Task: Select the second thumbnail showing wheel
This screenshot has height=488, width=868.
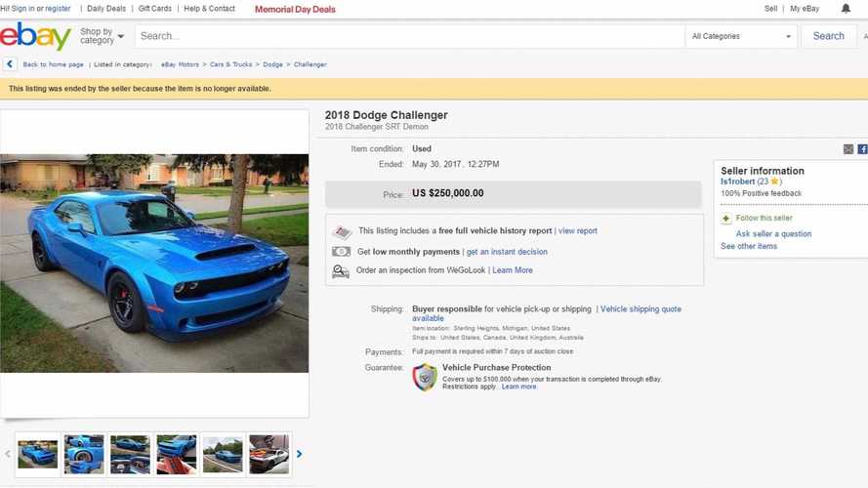Action: pyautogui.click(x=84, y=454)
